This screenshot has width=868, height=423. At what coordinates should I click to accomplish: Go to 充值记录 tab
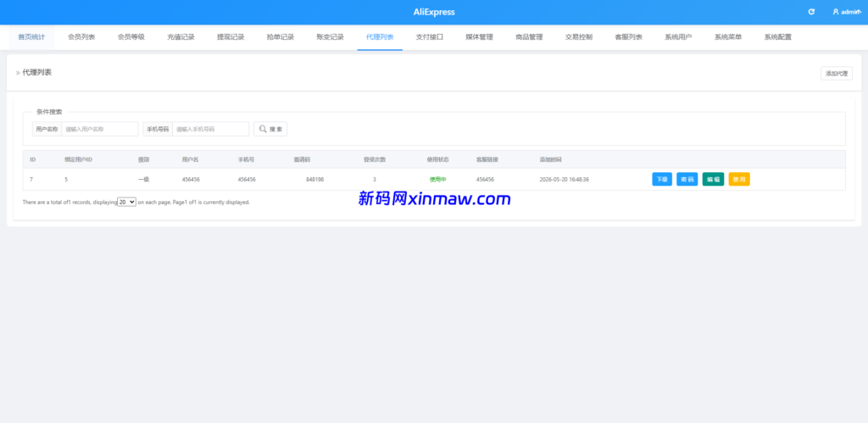pos(181,37)
